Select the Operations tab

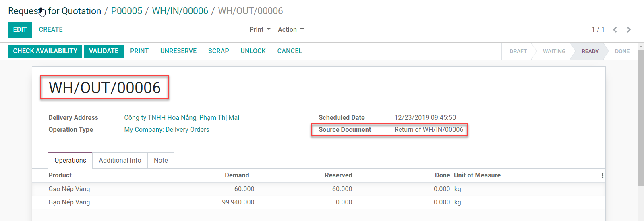coord(70,161)
